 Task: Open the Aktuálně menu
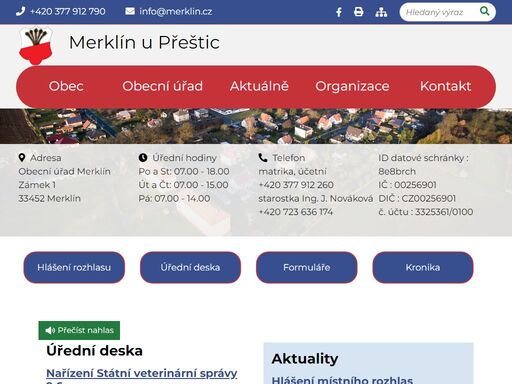(259, 86)
